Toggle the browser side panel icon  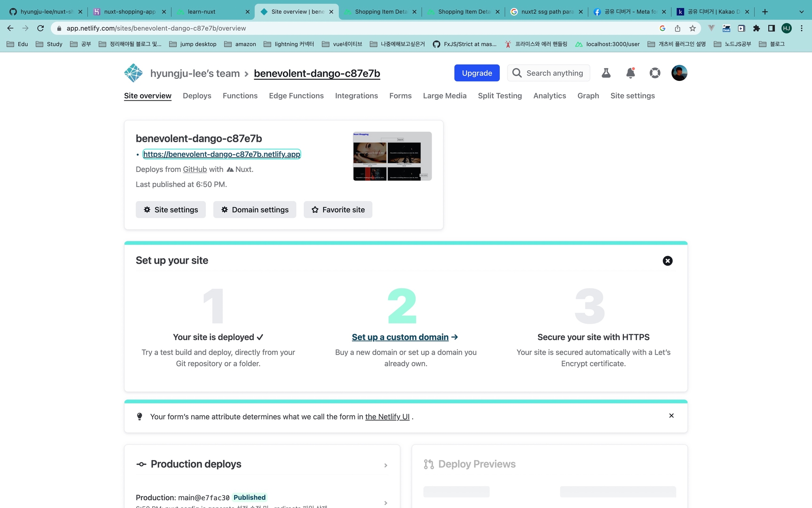[x=771, y=28]
